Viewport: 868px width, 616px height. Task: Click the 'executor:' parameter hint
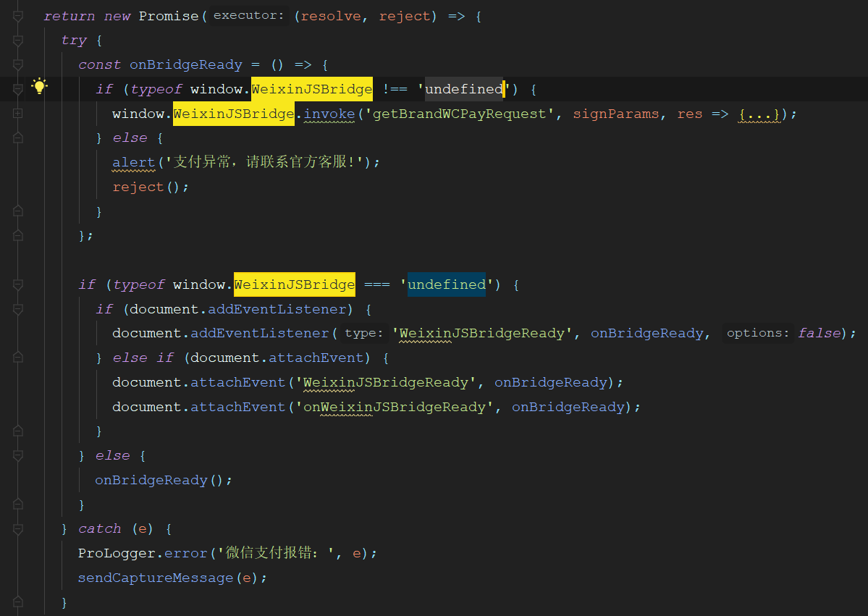248,15
